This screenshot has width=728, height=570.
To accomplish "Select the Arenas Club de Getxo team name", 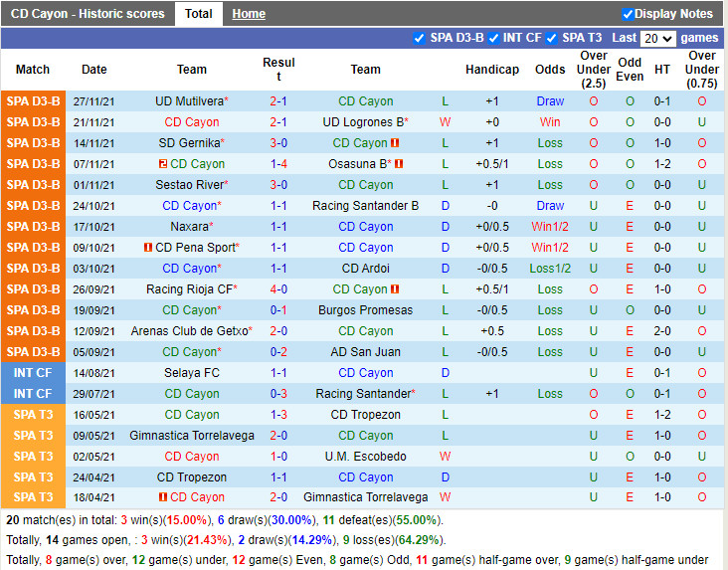I will click(x=189, y=331).
